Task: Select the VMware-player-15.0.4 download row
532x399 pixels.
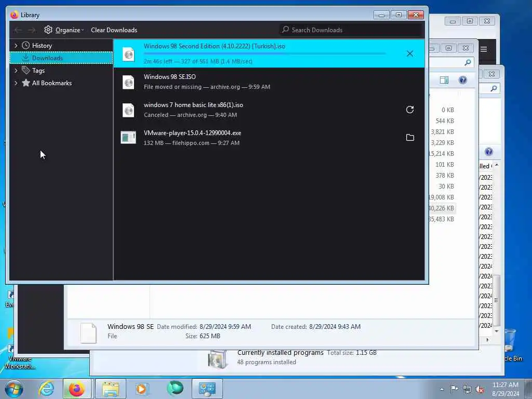Action: (x=269, y=138)
